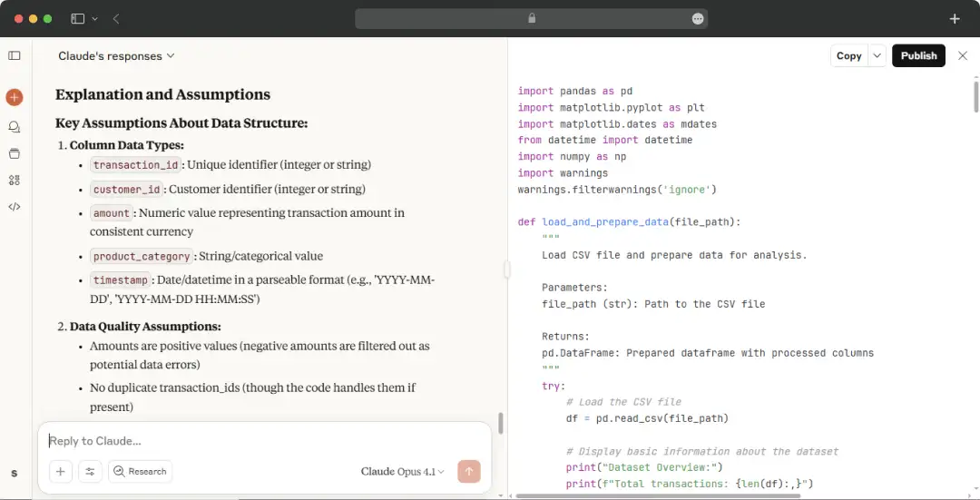Toggle the browser sidebar icon
Image resolution: width=980 pixels, height=500 pixels.
(77, 19)
